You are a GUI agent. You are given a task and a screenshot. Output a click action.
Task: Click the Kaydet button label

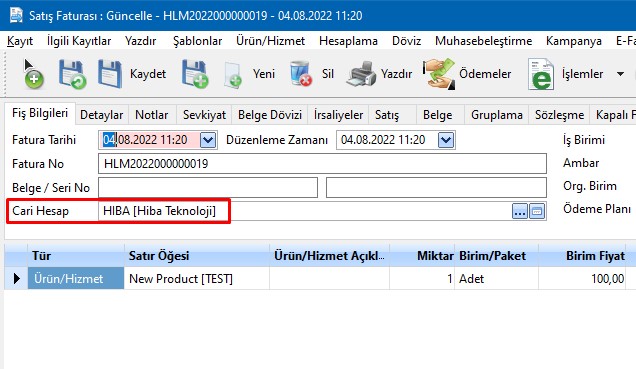[148, 74]
